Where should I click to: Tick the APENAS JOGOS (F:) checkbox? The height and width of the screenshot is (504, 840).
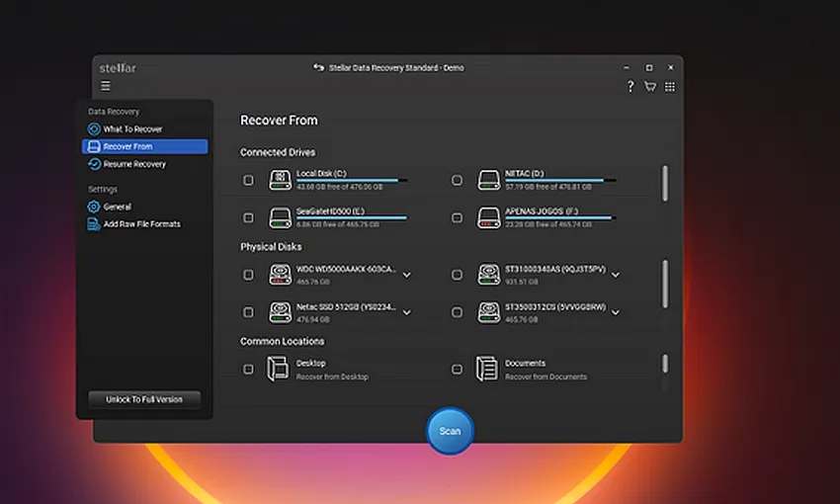tap(457, 217)
